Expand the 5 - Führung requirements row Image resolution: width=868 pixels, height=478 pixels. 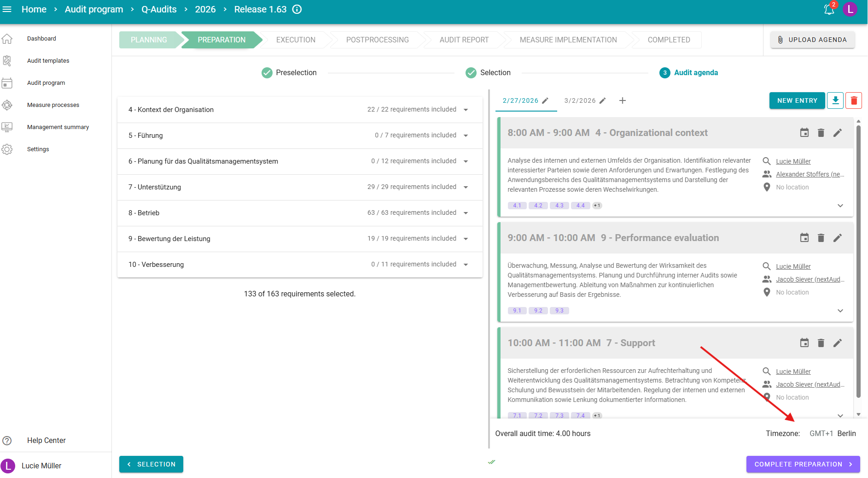466,136
